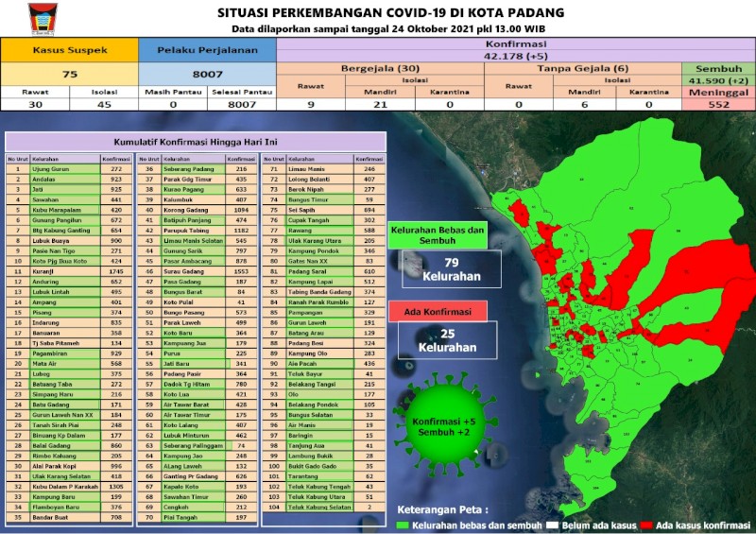Click the 'Seberang Padang' kelurahan row
The height and width of the screenshot is (534, 756).
pos(198,169)
